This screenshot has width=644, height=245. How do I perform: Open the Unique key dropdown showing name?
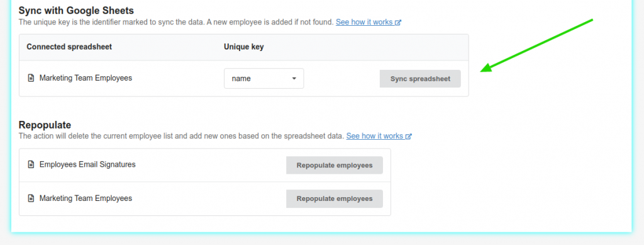[x=264, y=78]
